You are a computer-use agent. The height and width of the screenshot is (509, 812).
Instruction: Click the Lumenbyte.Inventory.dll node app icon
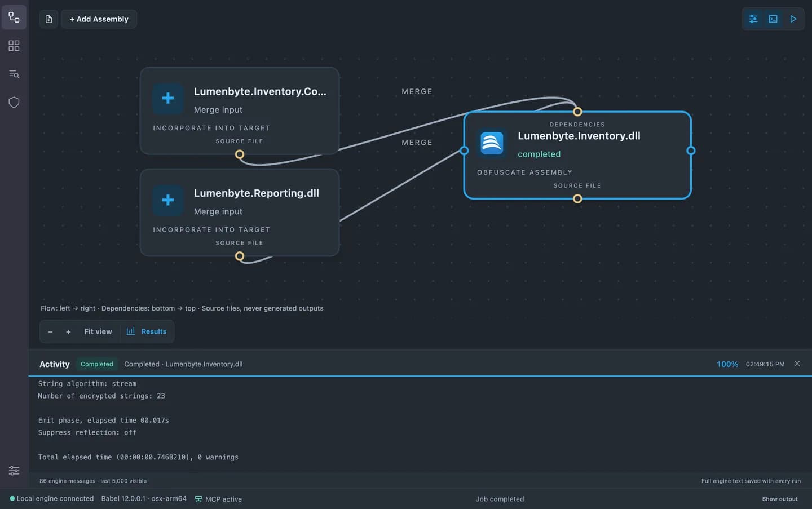(492, 143)
